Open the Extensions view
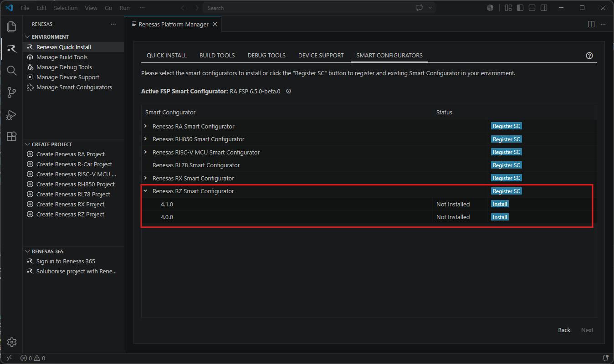This screenshot has height=364, width=614. click(x=12, y=136)
